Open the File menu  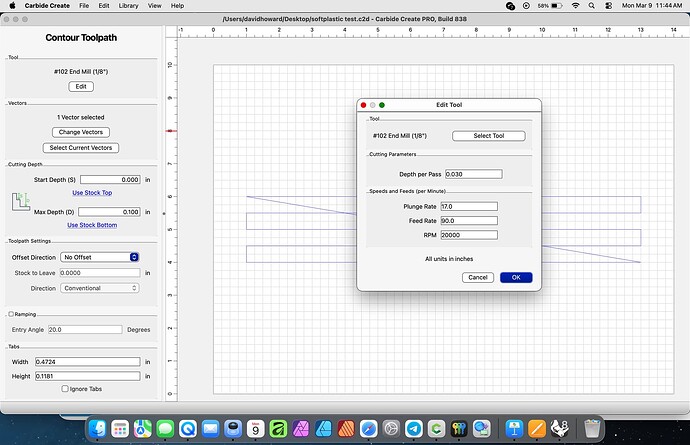[x=84, y=6]
